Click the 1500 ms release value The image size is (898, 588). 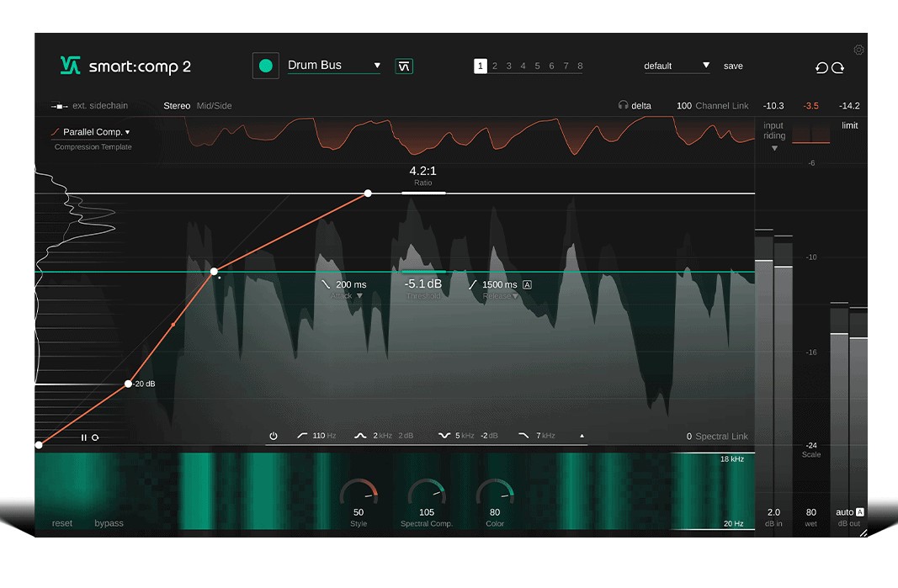(x=499, y=284)
